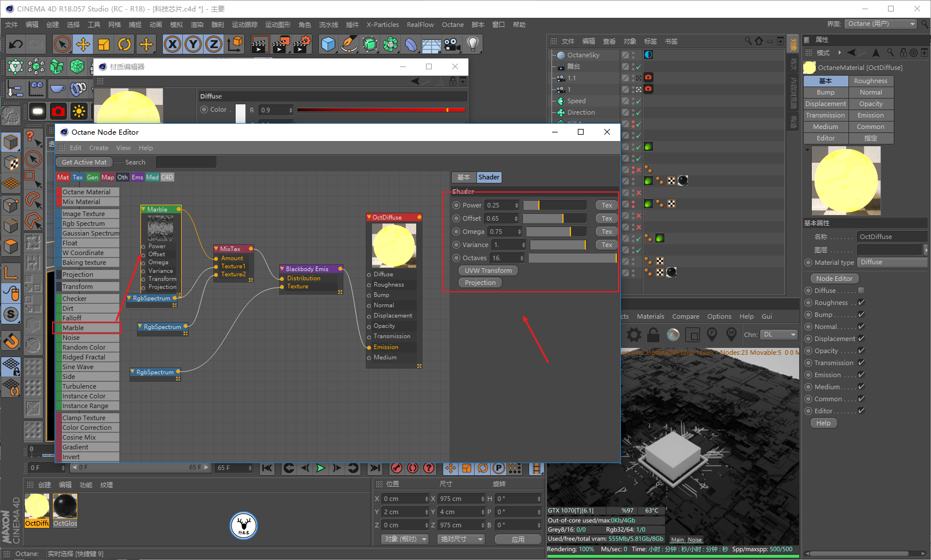The width and height of the screenshot is (931, 560).
Task: Open the render settings
Action: (302, 44)
